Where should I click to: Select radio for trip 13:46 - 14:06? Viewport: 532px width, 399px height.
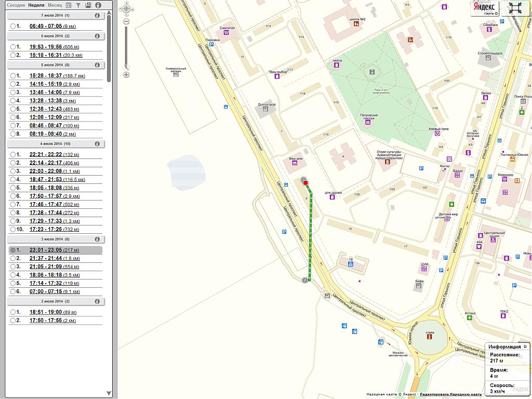coord(13,92)
